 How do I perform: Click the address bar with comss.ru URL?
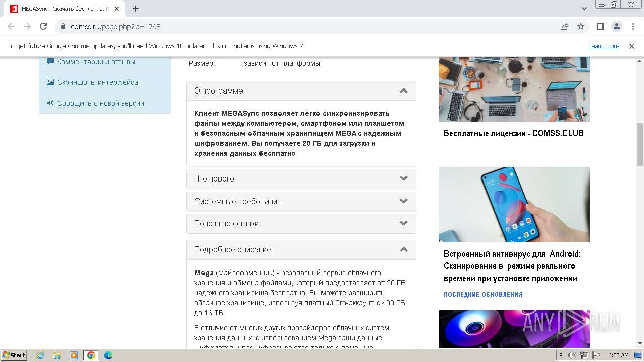[x=307, y=26]
